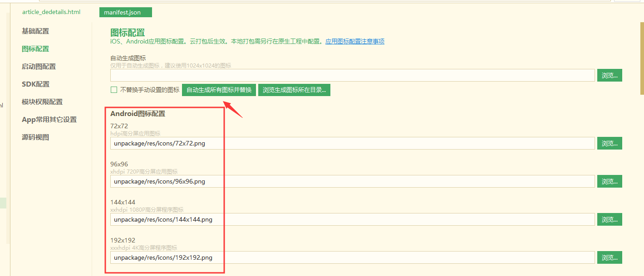Image resolution: width=644 pixels, height=276 pixels.
Task: Click the 自动生成图标 path input field
Action: [352, 75]
